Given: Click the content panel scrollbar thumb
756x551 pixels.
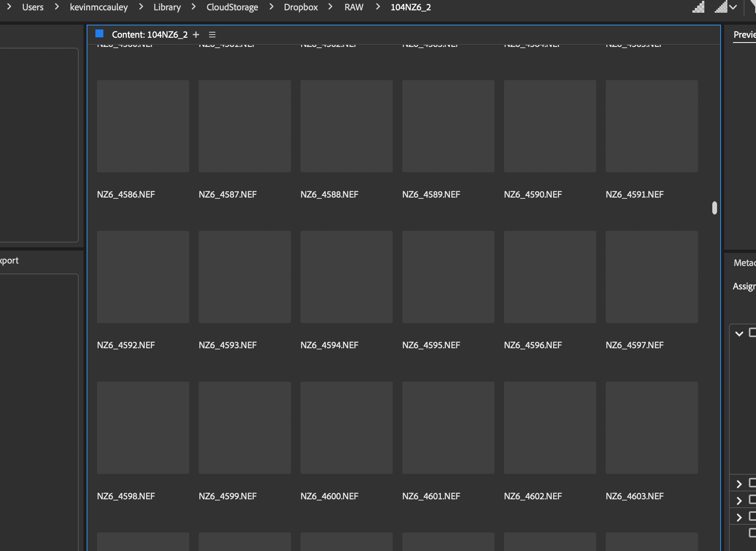Looking at the screenshot, I should pos(714,207).
